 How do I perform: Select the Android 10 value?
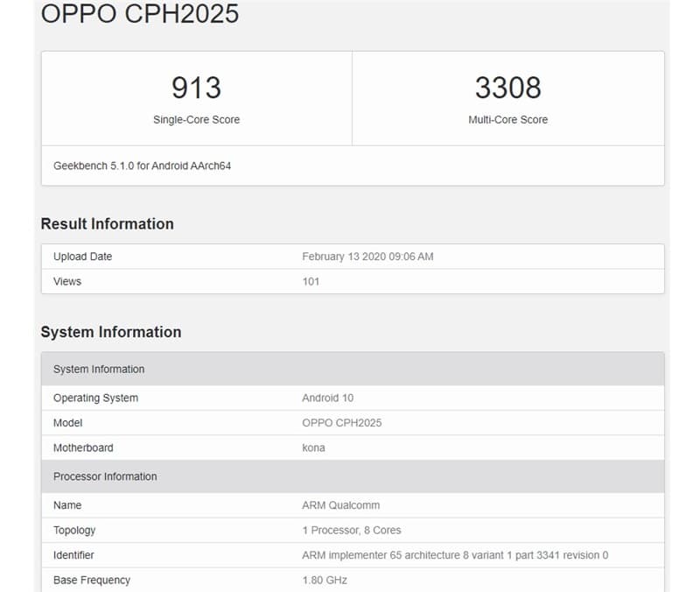click(x=327, y=398)
